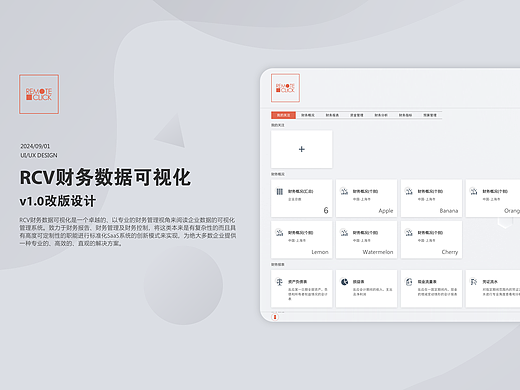
Task: Add a new favorite with the plus card
Action: (301, 149)
